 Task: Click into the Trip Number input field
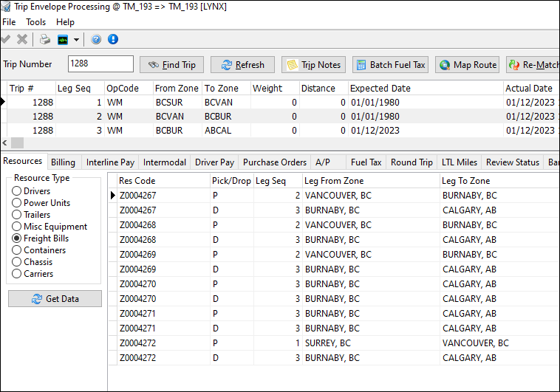[100, 64]
